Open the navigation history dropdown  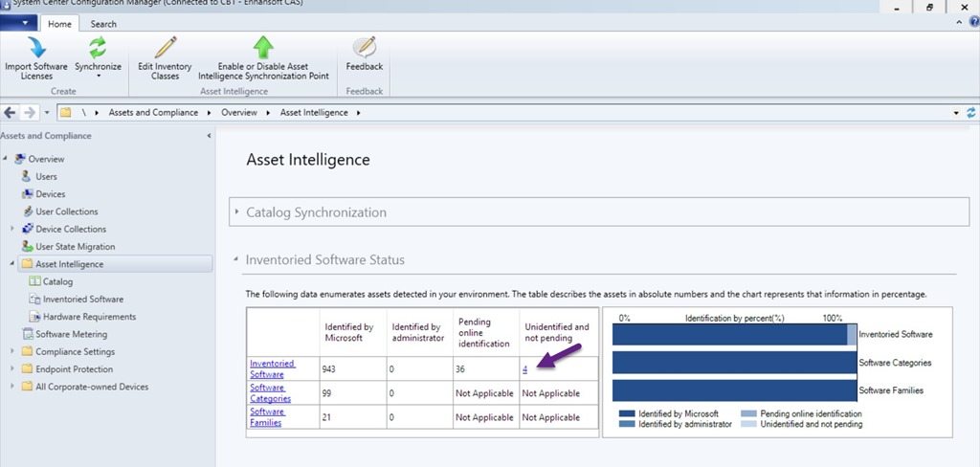pos(47,113)
